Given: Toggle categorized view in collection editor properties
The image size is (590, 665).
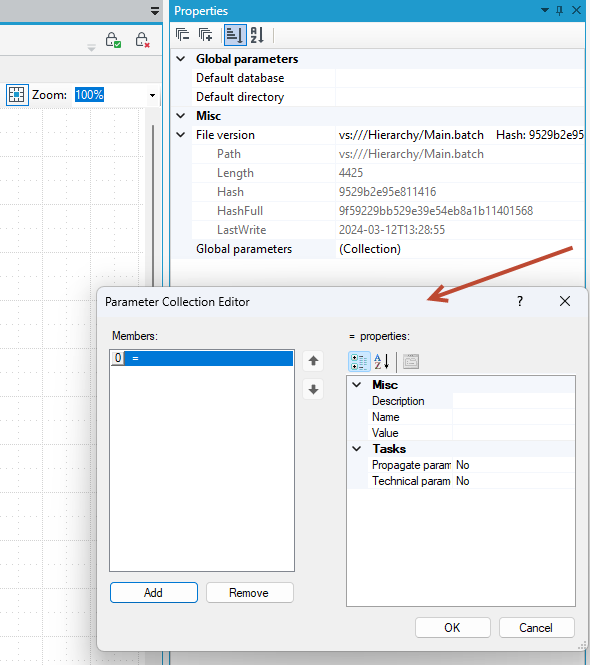Looking at the screenshot, I should [x=359, y=362].
